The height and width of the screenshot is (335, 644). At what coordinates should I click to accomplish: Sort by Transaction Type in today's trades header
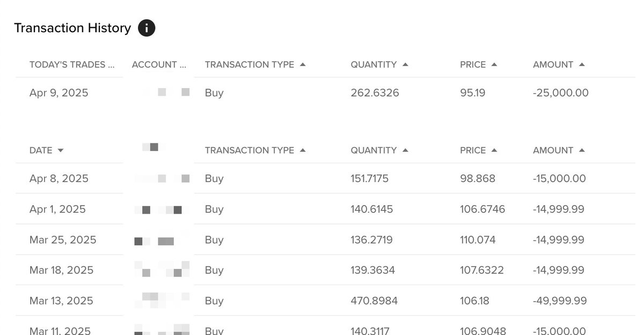pos(255,64)
